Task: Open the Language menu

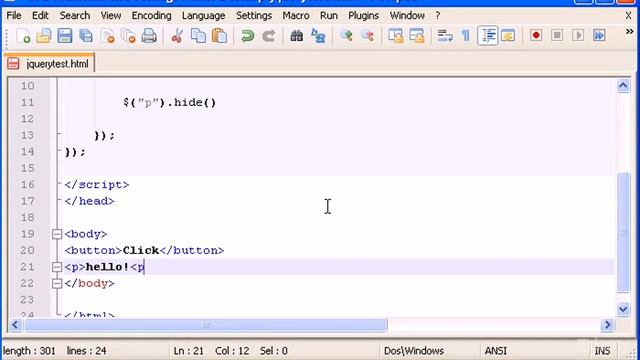Action: click(203, 16)
